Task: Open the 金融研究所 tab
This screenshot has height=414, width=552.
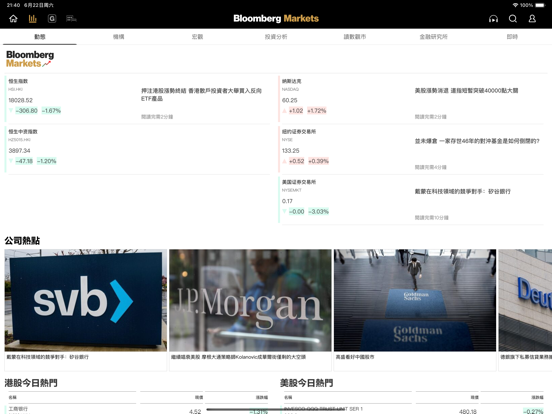Action: point(433,37)
